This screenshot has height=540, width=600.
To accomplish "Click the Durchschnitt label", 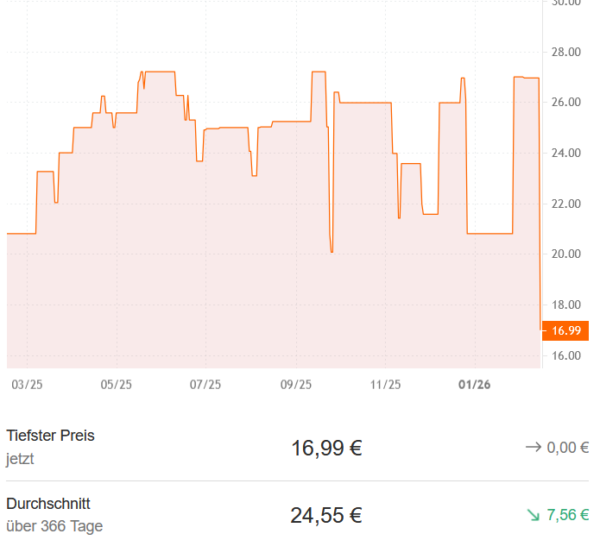I will pos(48,503).
